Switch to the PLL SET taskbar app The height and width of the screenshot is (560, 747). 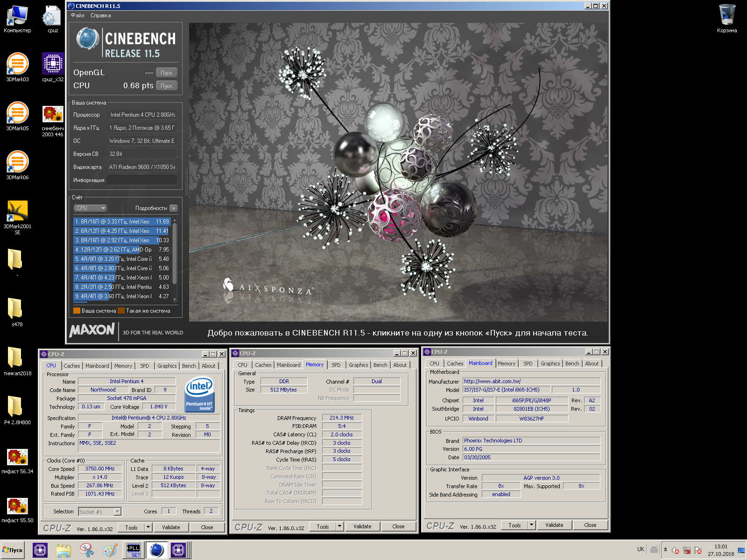pos(134,551)
